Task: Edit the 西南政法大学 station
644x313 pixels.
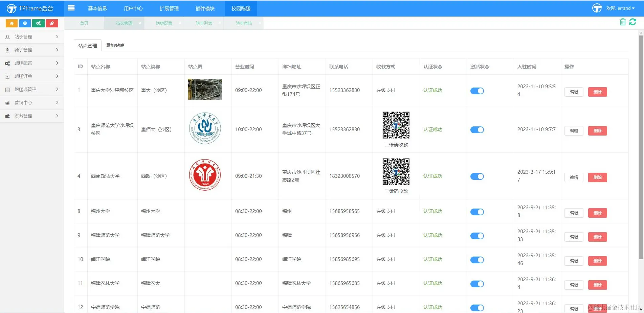Action: pos(574,177)
